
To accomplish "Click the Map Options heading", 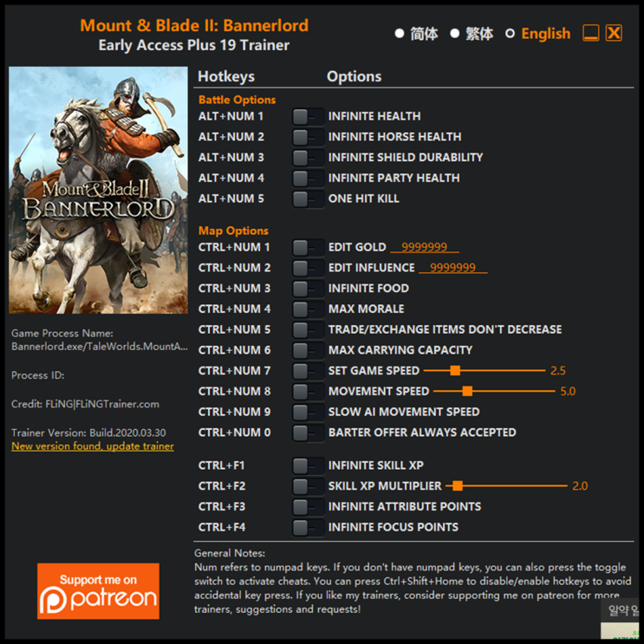I will click(x=233, y=231).
